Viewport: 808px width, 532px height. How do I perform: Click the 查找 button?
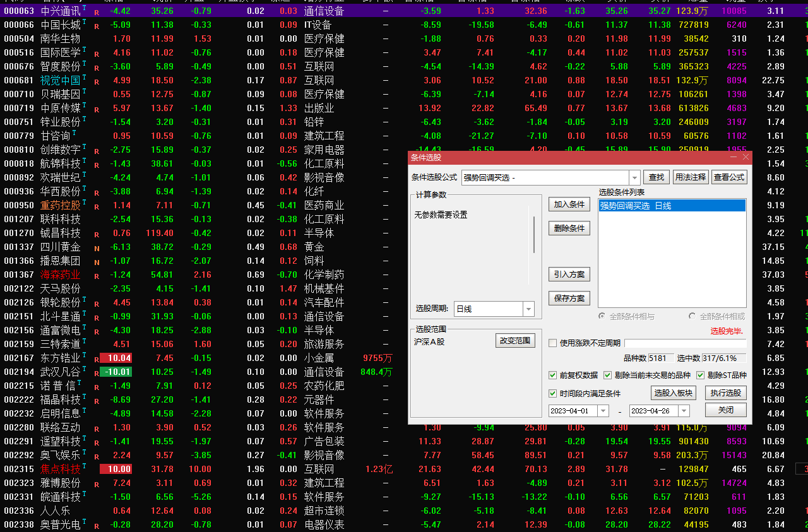(x=656, y=177)
